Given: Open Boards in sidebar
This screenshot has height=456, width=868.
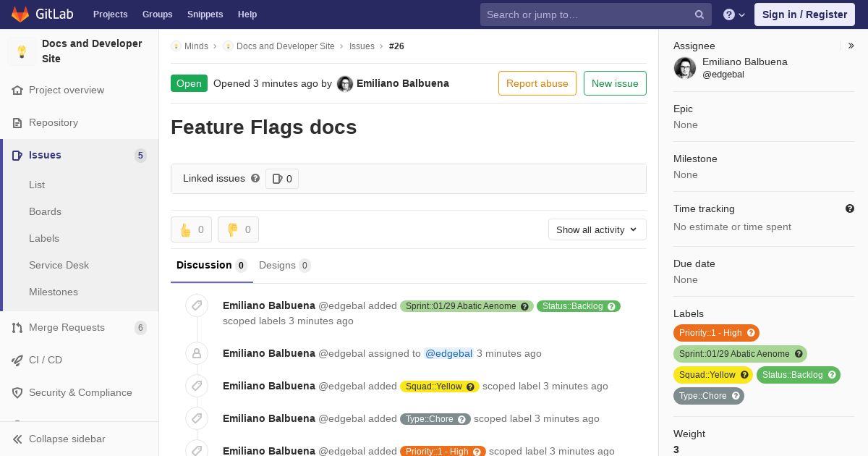Looking at the screenshot, I should click(45, 211).
